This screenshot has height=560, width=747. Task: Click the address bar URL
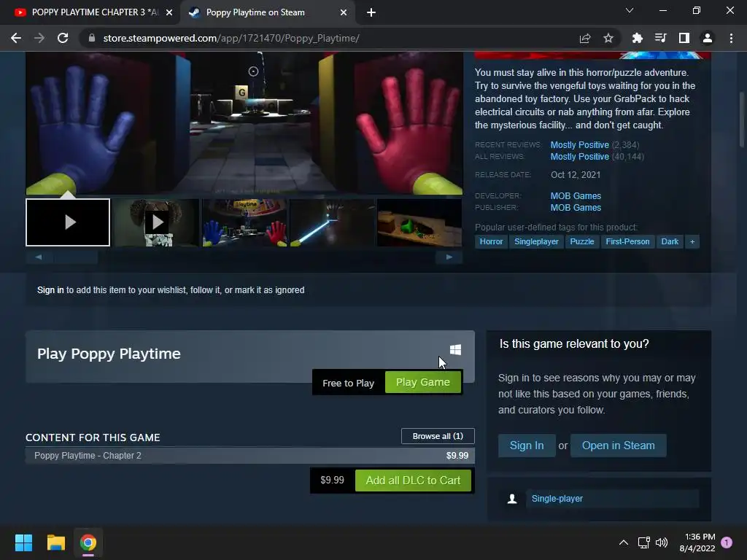[231, 38]
